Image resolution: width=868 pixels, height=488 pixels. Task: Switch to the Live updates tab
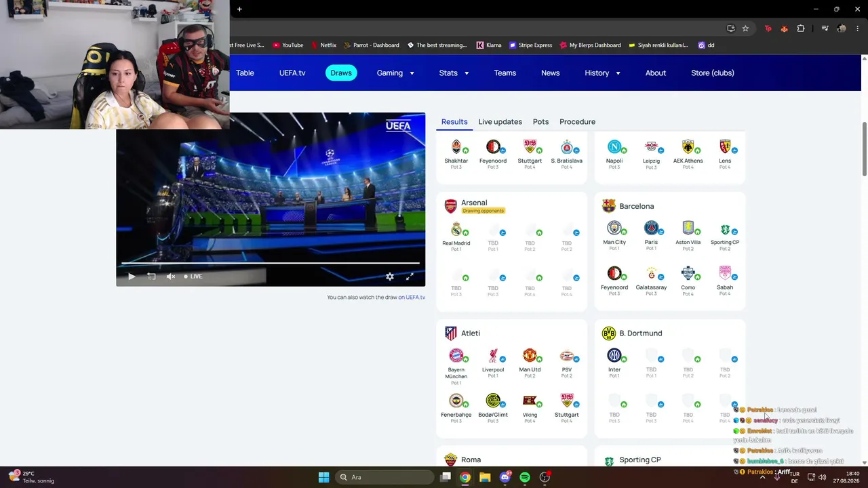click(x=500, y=122)
